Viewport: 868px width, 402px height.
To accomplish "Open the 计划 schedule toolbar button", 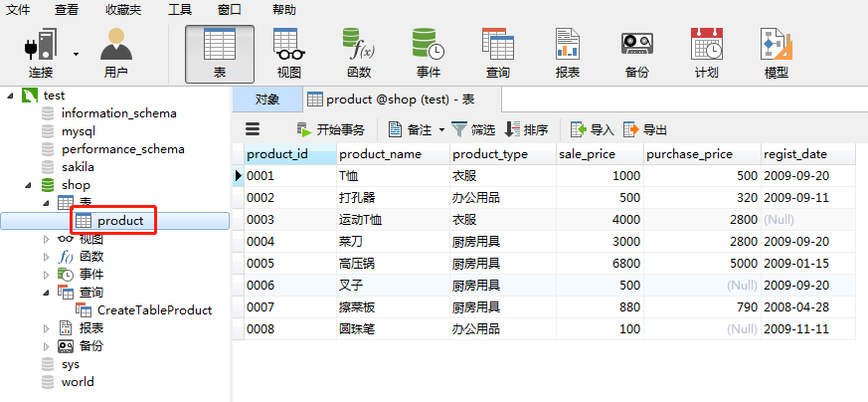I will (706, 54).
